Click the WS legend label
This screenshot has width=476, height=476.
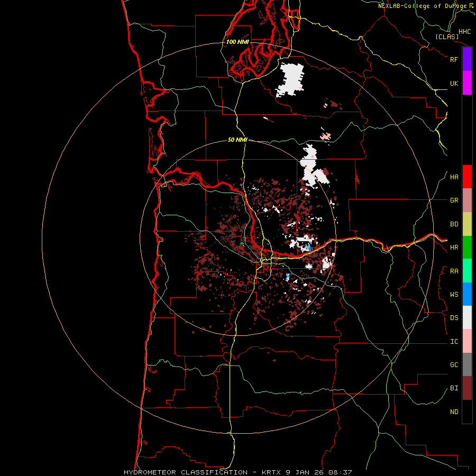click(454, 295)
